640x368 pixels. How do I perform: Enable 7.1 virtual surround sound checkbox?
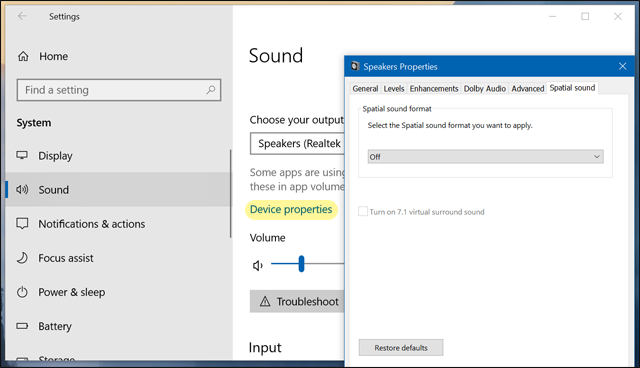(x=362, y=211)
